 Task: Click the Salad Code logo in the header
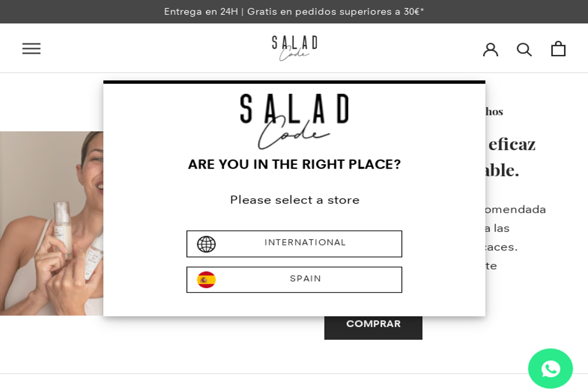(294, 48)
